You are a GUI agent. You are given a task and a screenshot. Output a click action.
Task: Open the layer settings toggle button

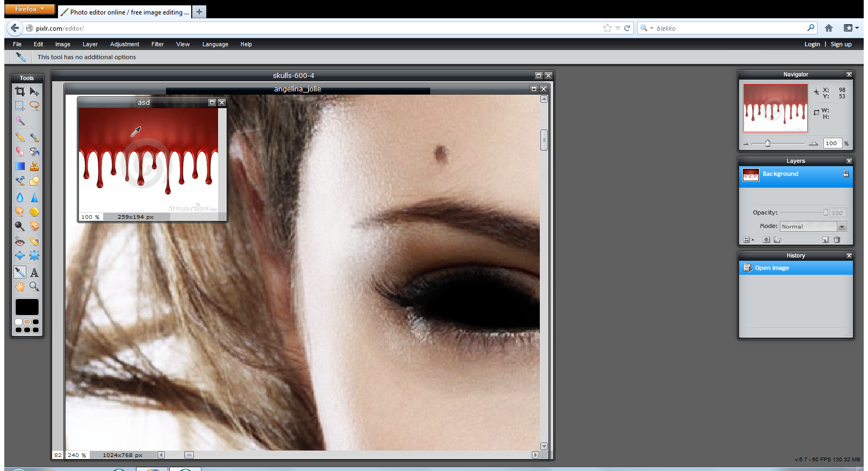(748, 240)
